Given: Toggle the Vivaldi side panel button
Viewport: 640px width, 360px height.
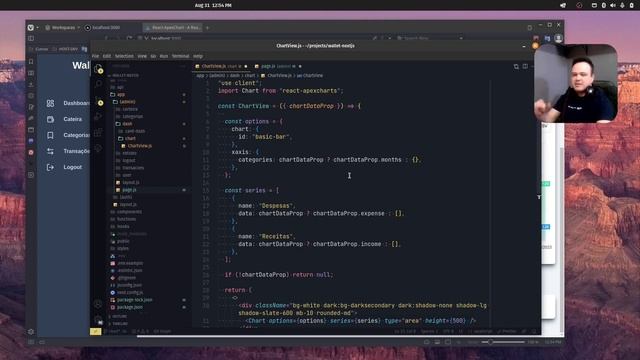Looking at the screenshot, I should pyautogui.click(x=31, y=38).
